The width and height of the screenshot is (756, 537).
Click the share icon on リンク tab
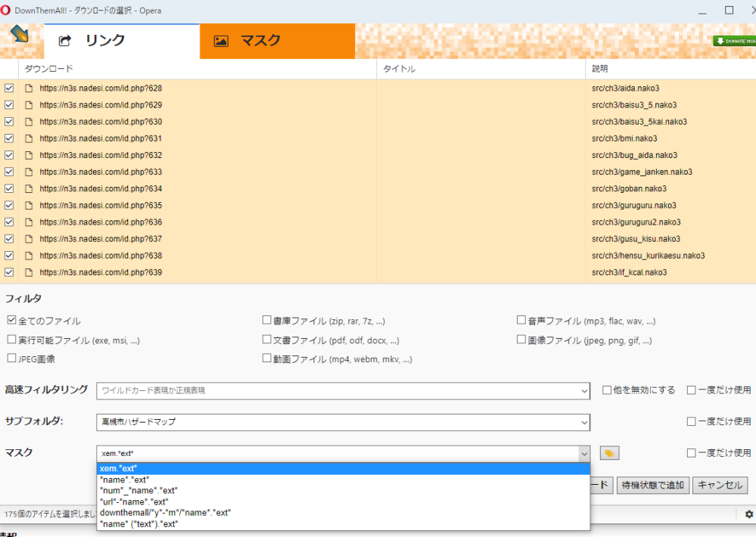point(65,41)
